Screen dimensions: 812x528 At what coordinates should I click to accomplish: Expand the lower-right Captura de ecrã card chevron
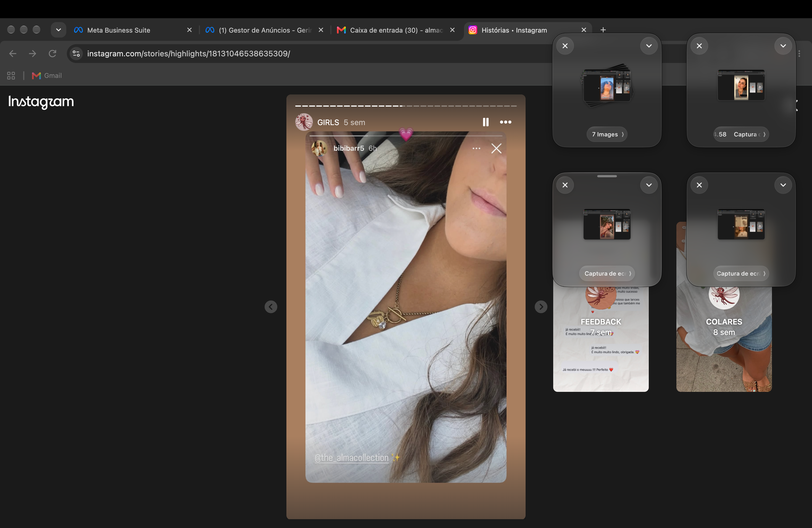coord(783,185)
